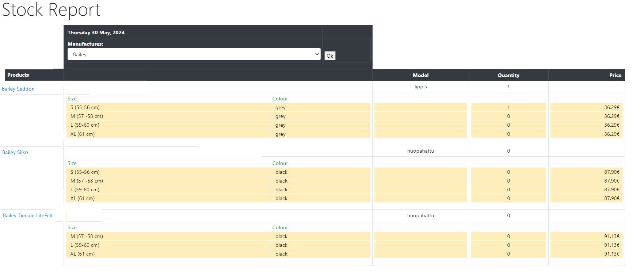The width and height of the screenshot is (644, 272).
Task: Click the Ok button
Action: click(x=330, y=56)
